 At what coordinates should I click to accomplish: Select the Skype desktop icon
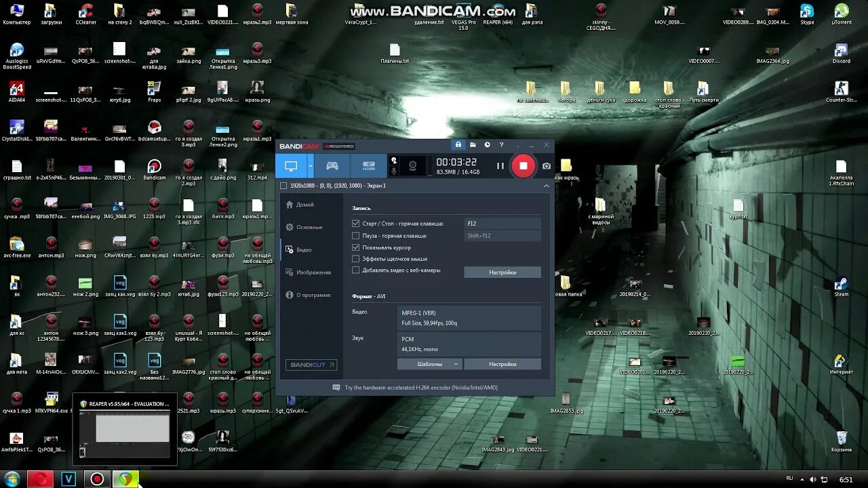click(807, 14)
